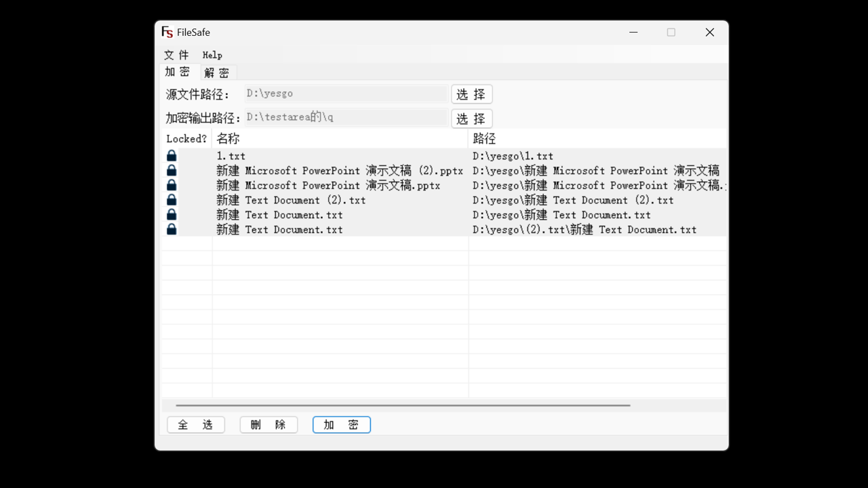This screenshot has width=868, height=488.
Task: Click path D:\yesgo\新建 Text Document.txt
Action: click(x=561, y=215)
